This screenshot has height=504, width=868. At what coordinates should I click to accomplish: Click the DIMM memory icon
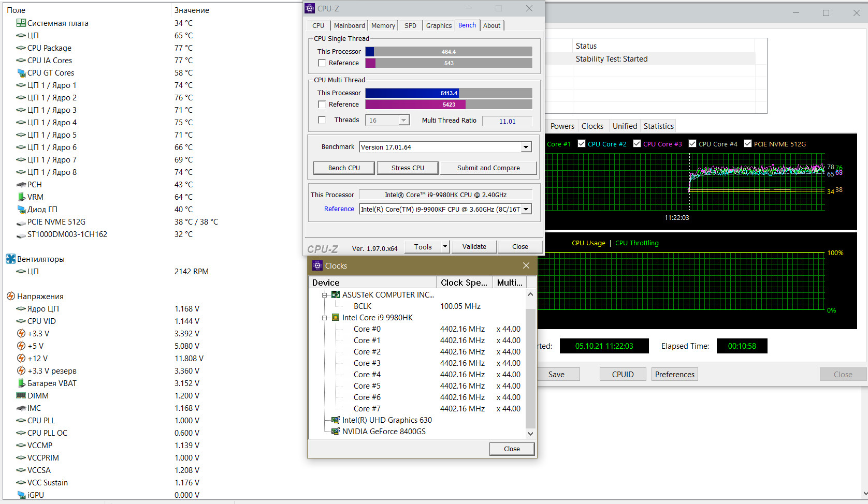coord(21,395)
